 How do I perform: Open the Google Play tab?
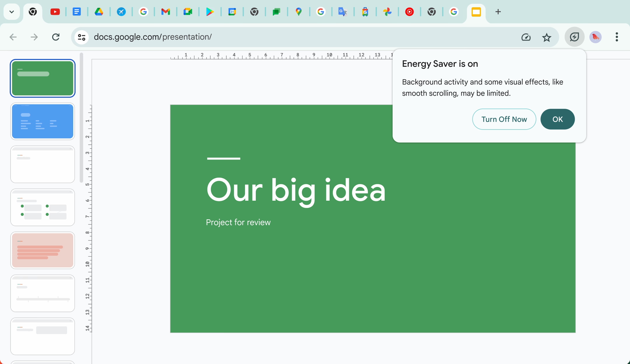pyautogui.click(x=210, y=12)
